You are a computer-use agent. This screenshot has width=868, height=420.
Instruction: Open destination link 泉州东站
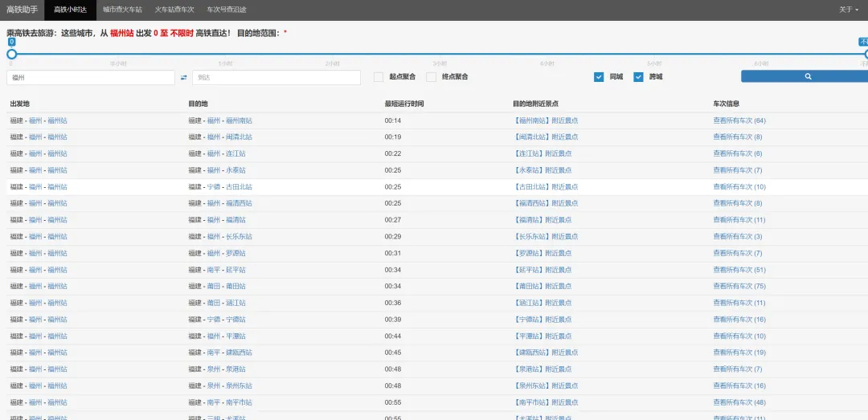point(240,385)
